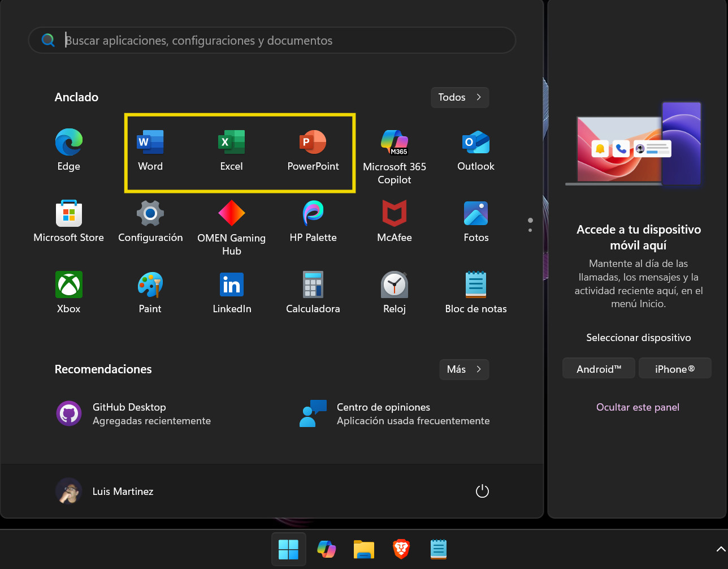Click the search input field
This screenshot has width=728, height=569.
[x=271, y=40]
